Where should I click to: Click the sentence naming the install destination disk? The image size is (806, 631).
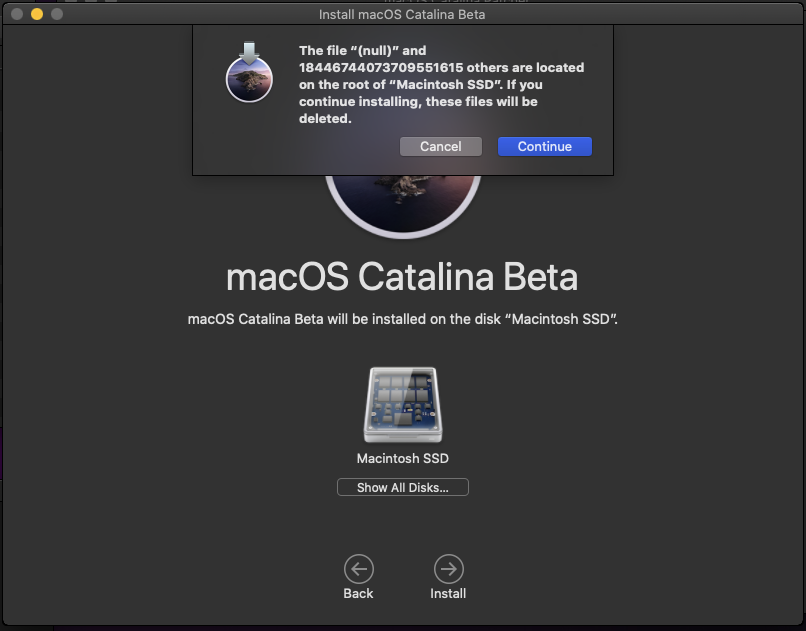(402, 319)
